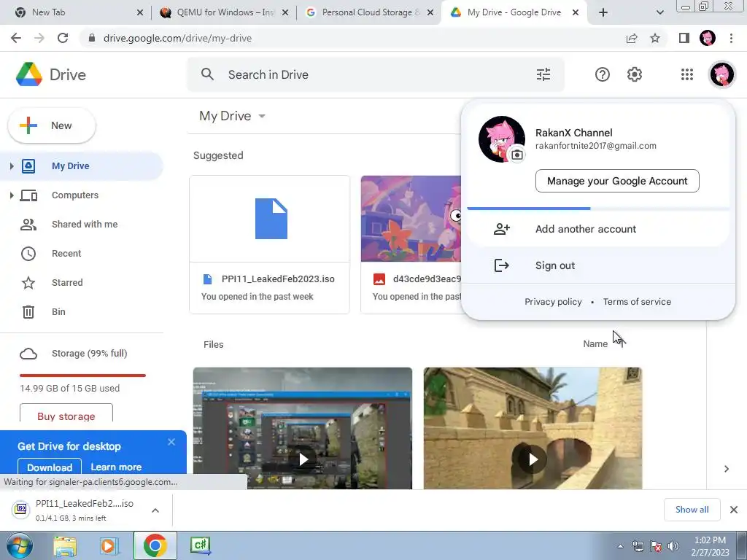
Task: Expand side panel chevron at right
Action: pyautogui.click(x=727, y=469)
